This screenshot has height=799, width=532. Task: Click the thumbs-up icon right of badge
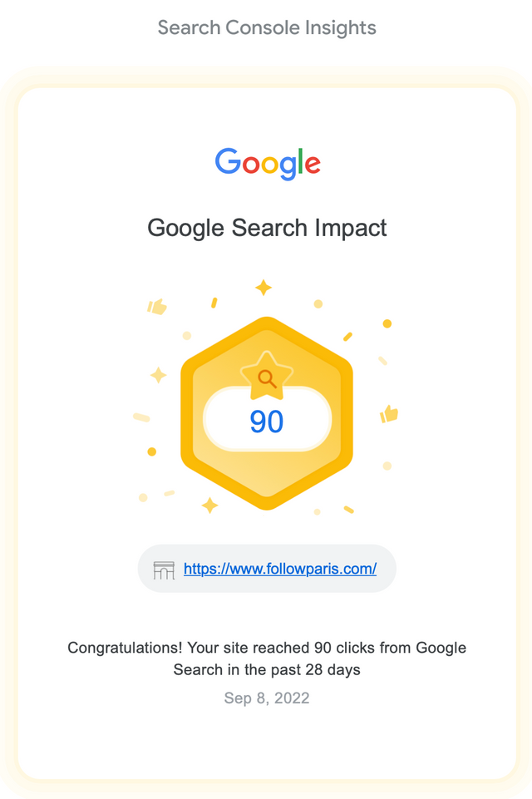point(389,414)
